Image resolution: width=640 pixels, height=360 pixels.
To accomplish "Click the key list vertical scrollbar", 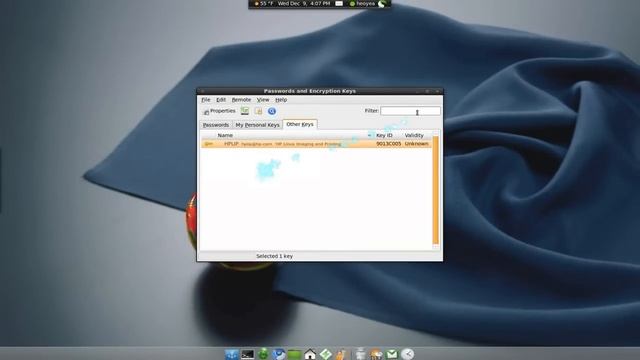I will (436, 190).
